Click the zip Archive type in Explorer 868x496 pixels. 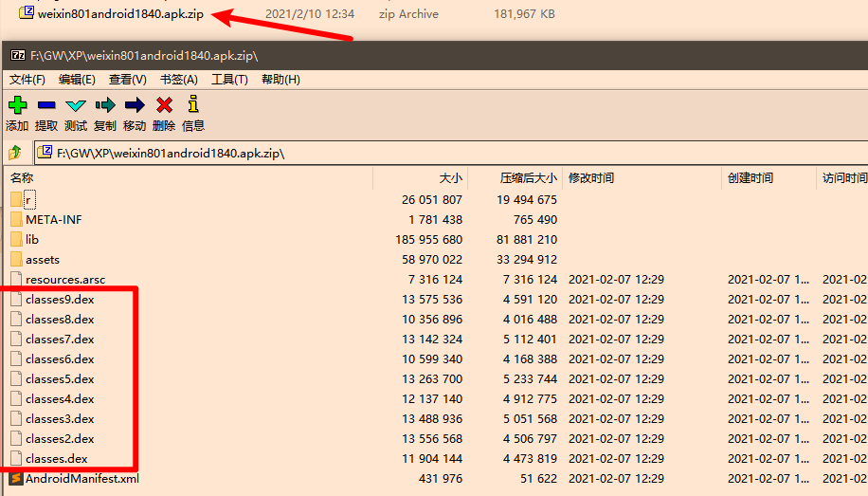[408, 14]
